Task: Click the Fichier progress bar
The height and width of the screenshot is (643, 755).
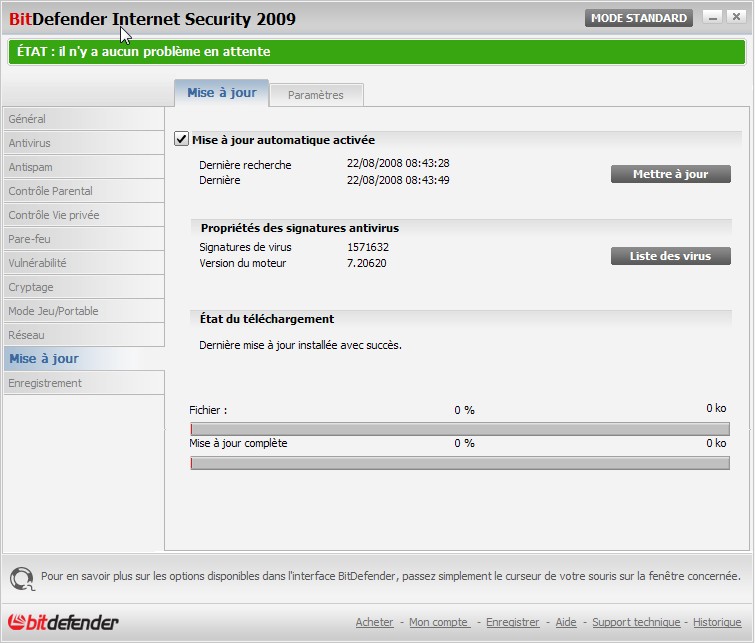Action: tap(460, 429)
